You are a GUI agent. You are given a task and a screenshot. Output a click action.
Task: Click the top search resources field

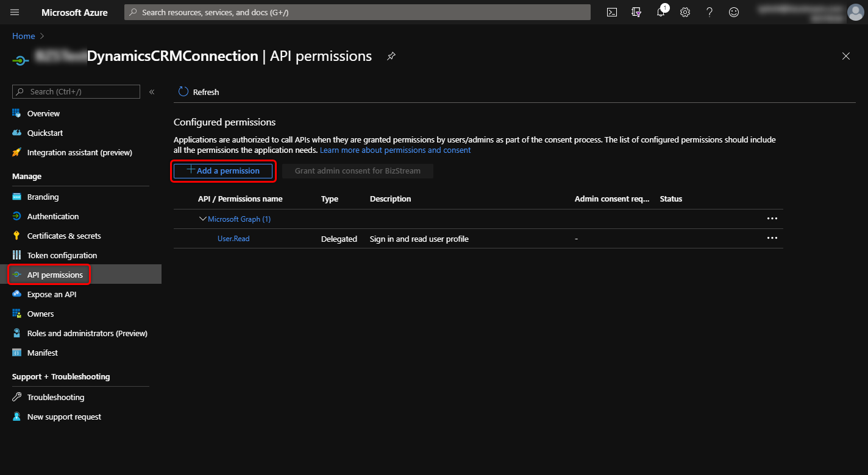357,12
